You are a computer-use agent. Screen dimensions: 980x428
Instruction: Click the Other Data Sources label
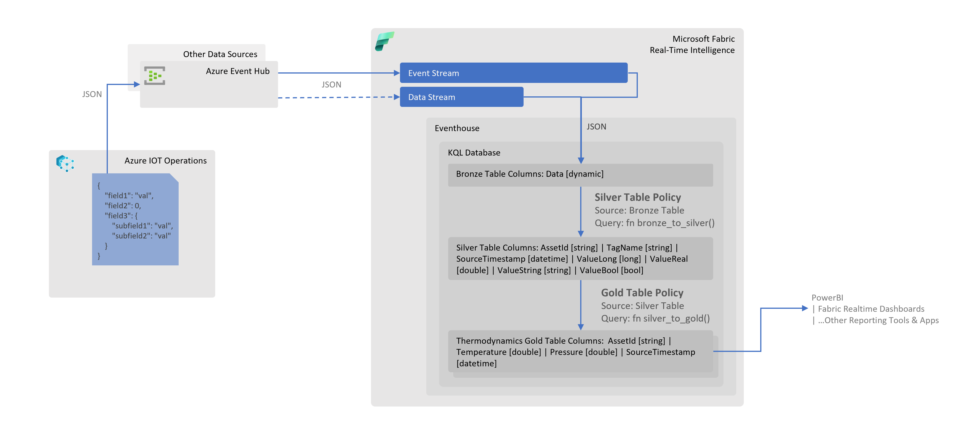point(220,54)
